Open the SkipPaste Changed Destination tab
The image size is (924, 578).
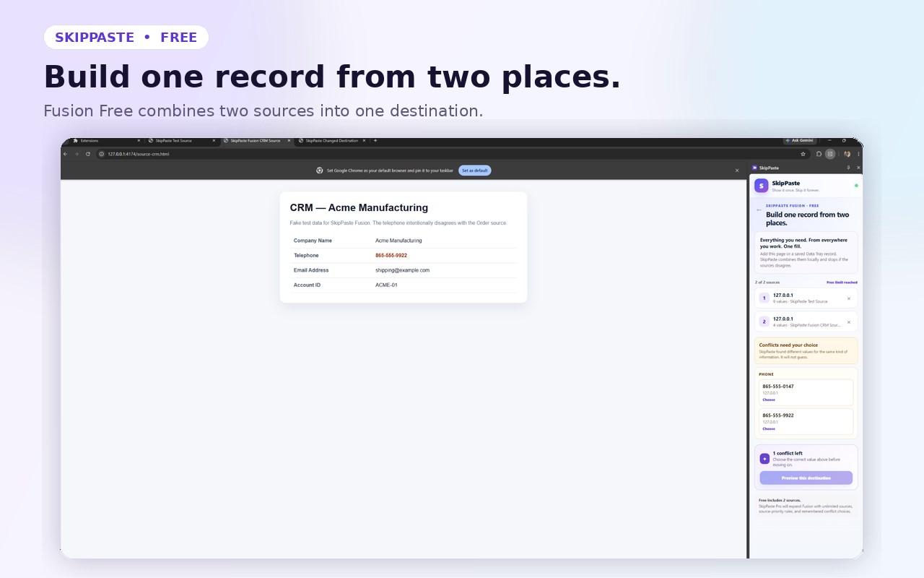(x=332, y=141)
